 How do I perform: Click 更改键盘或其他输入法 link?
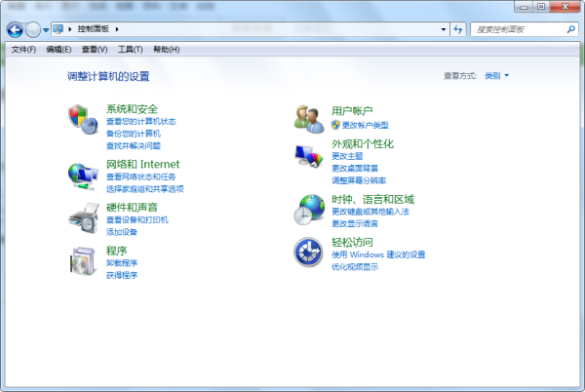coord(370,212)
